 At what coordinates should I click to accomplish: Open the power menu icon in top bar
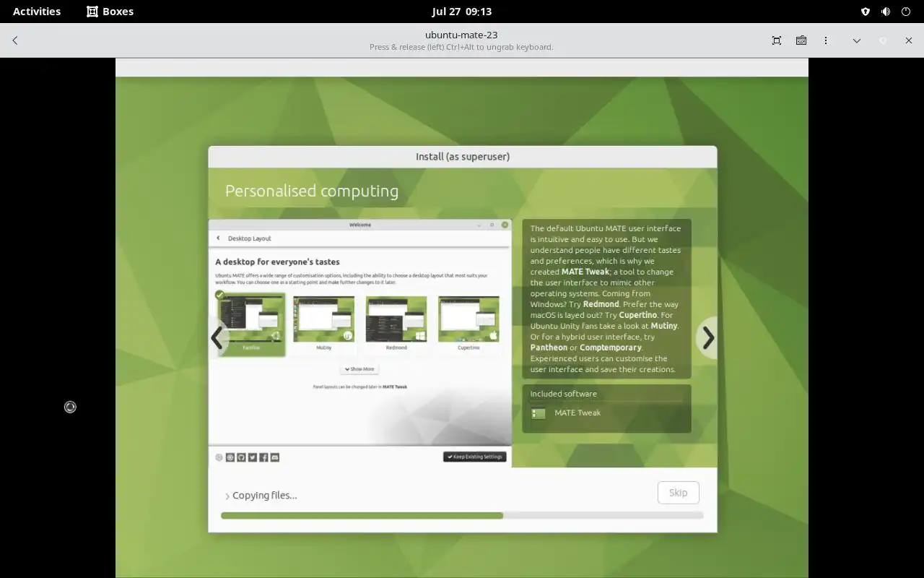tap(906, 12)
